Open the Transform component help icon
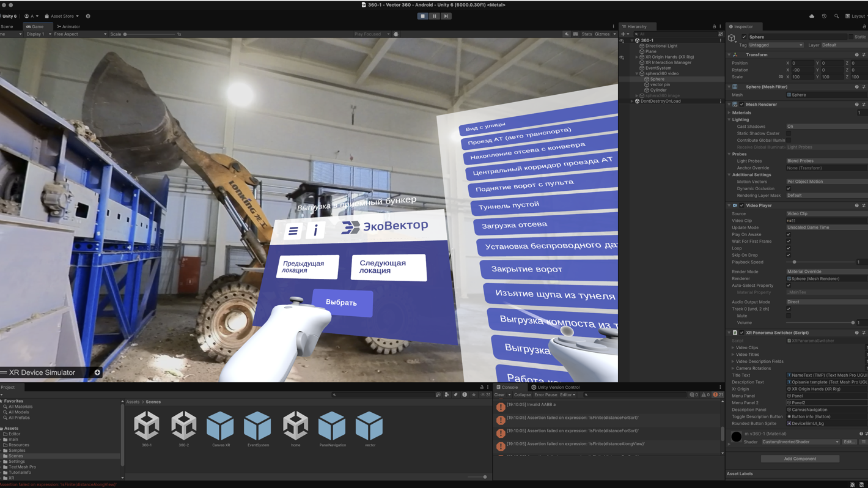This screenshot has width=868, height=488. pyautogui.click(x=856, y=55)
